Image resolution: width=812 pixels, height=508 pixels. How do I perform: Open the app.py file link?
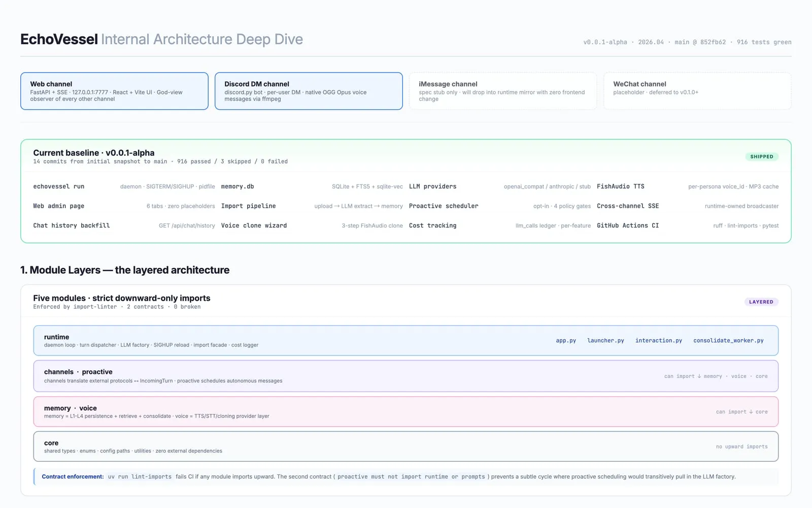[x=566, y=340]
